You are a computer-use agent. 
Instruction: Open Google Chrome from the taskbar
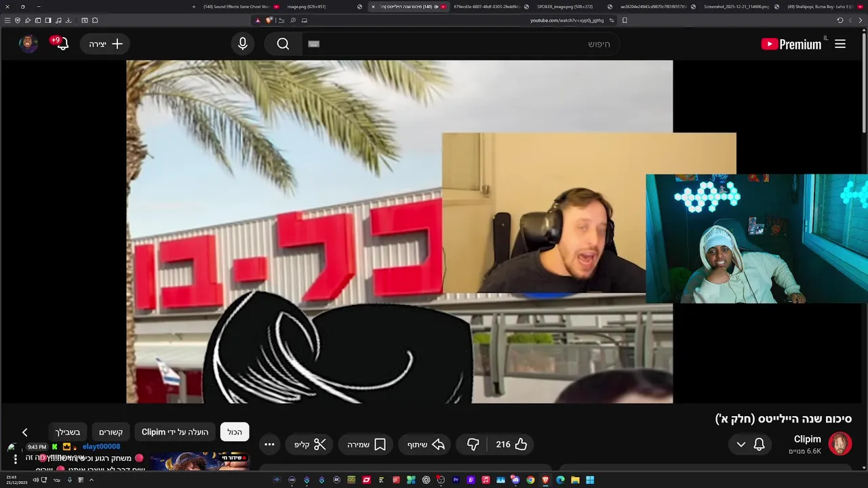(x=530, y=480)
